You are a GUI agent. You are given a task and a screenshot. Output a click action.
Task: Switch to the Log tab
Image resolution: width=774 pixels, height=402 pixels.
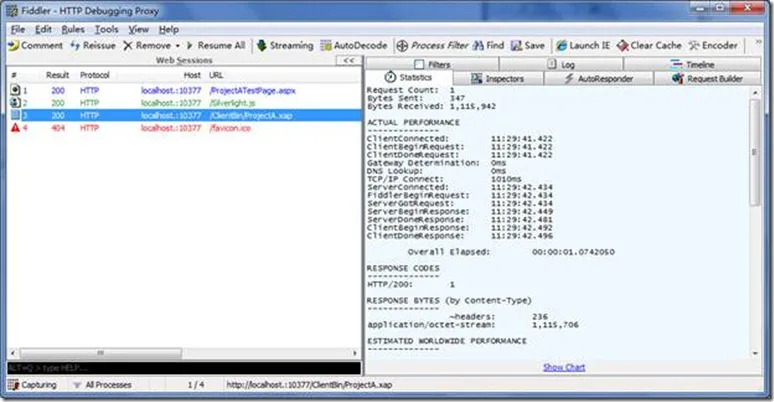(x=561, y=64)
